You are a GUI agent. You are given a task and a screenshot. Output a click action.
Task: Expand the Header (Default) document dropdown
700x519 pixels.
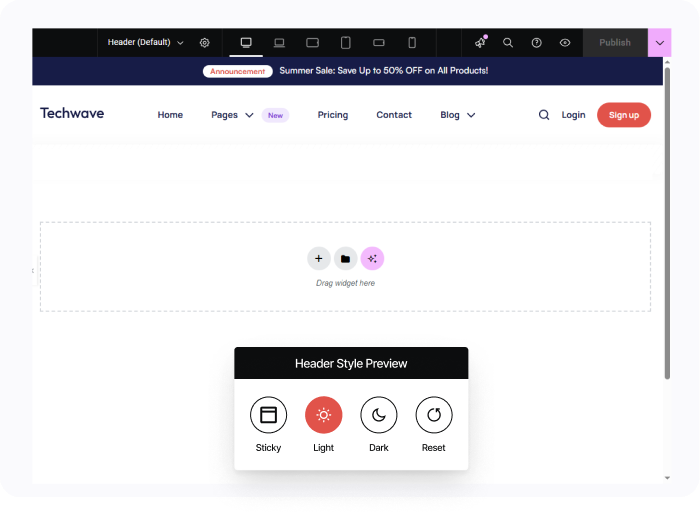tap(146, 43)
